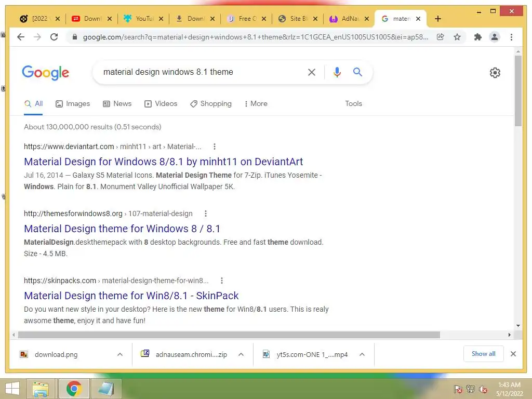Close the '[2022' tab
The height and width of the screenshot is (399, 532).
point(58,19)
